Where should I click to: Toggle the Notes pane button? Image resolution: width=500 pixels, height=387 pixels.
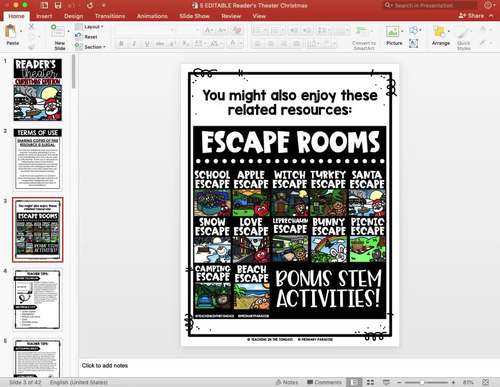pos(287,382)
